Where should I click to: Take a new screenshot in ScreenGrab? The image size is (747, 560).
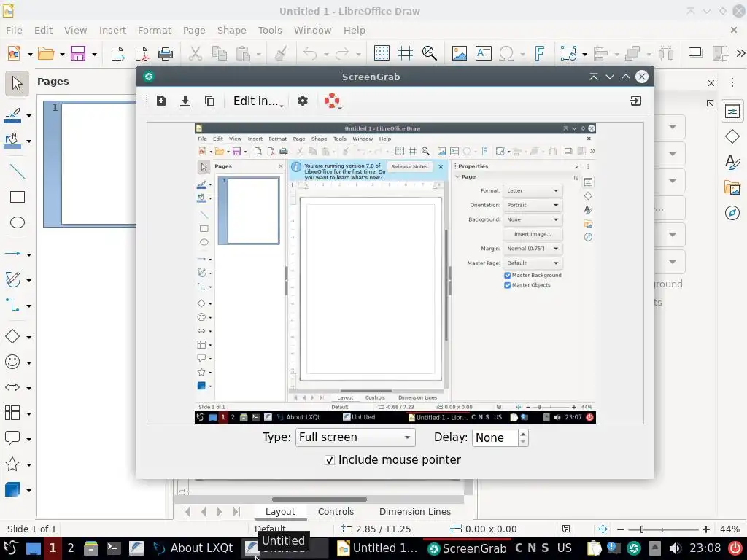pyautogui.click(x=161, y=101)
